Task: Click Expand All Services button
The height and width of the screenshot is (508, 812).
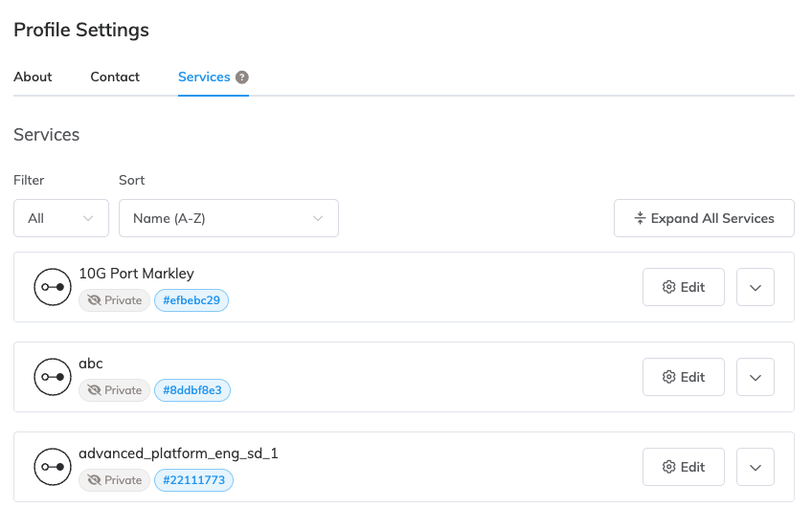Action: pyautogui.click(x=704, y=218)
